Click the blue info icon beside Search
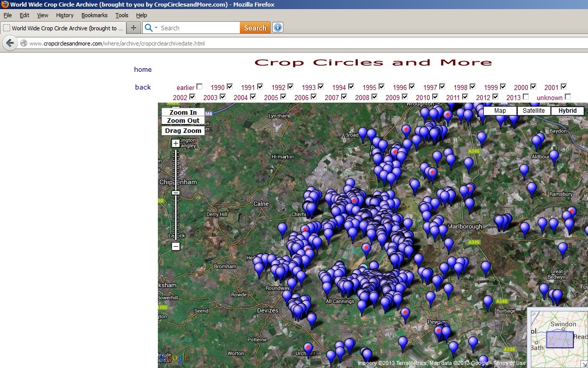588x368 pixels. pyautogui.click(x=277, y=28)
